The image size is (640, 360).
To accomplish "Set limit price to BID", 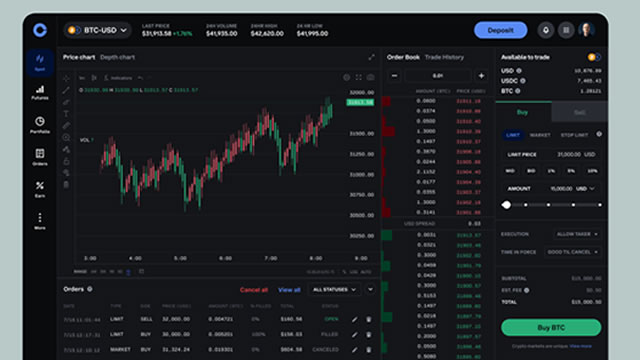I will 531,171.
